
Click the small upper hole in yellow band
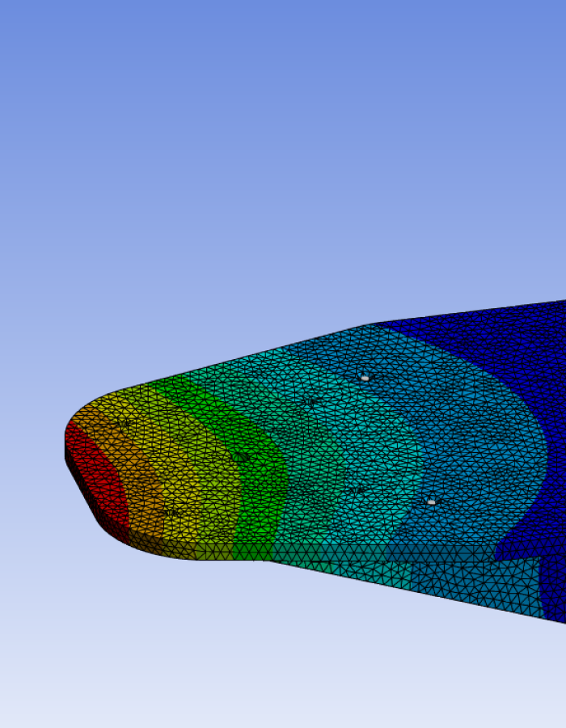[x=124, y=423]
